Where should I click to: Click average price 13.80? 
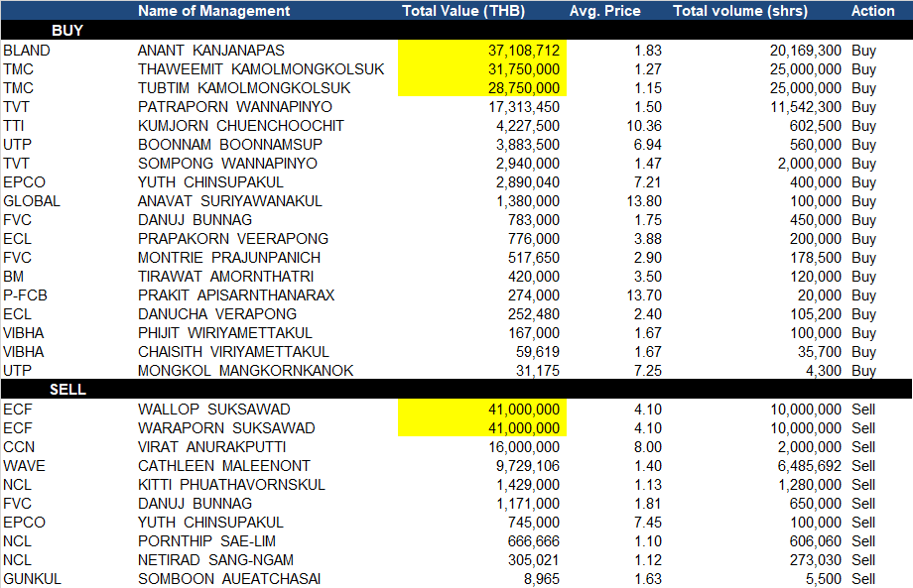pyautogui.click(x=644, y=201)
